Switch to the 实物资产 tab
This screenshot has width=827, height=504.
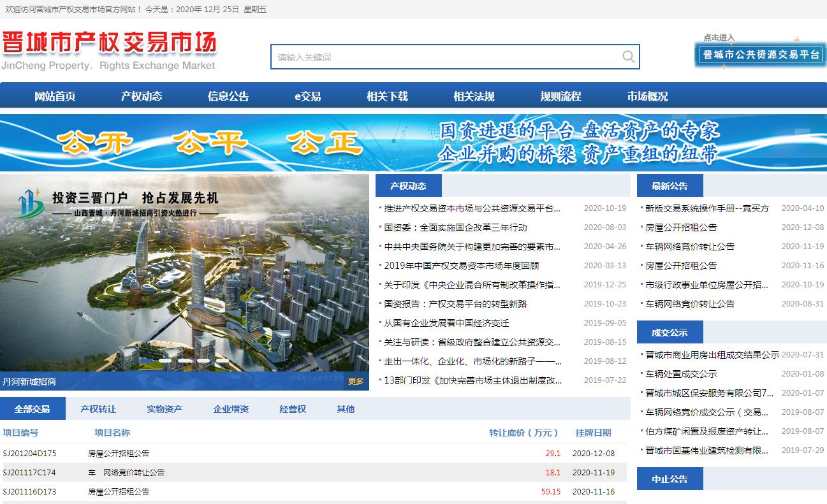[x=165, y=409]
